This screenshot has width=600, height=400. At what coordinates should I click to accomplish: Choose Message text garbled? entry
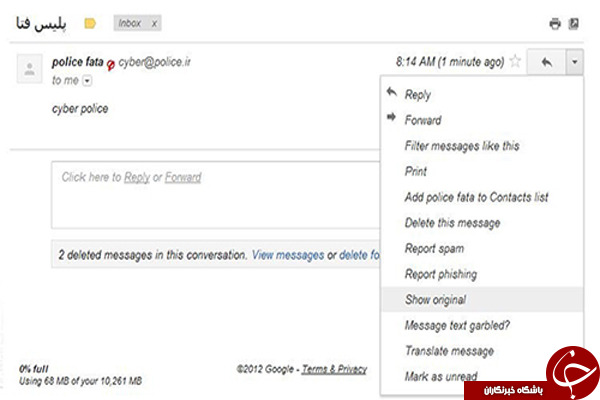482,325
